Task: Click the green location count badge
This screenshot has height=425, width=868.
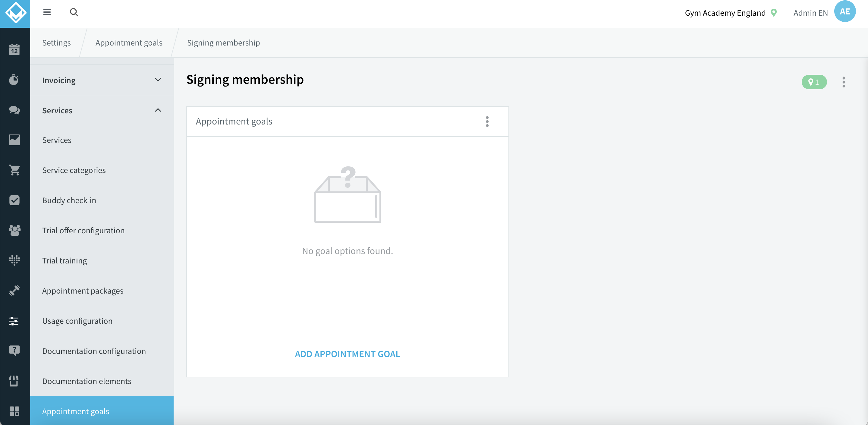Action: 814,82
